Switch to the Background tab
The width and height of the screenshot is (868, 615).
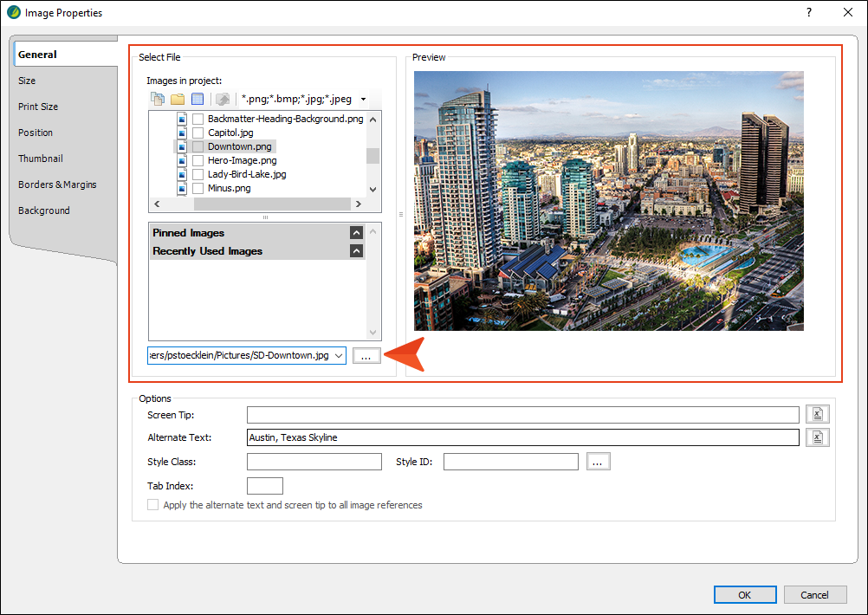[x=44, y=210]
